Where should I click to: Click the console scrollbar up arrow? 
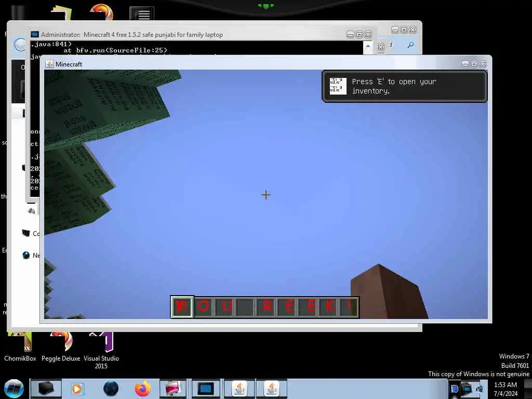click(x=368, y=46)
